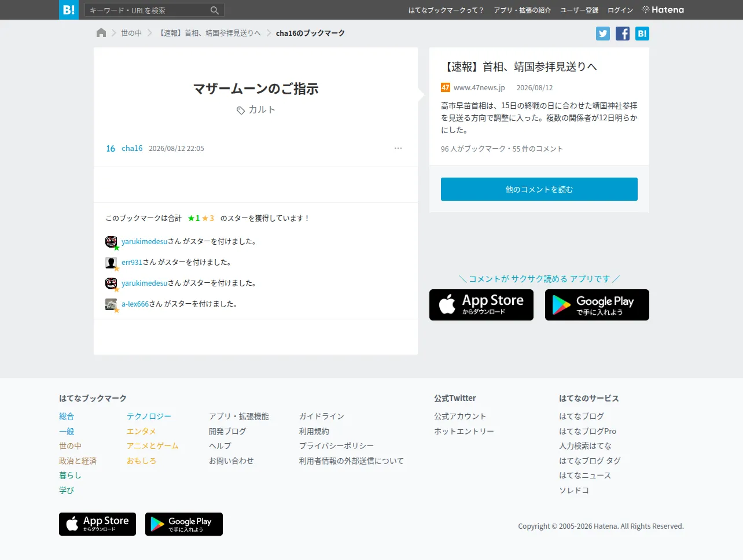Viewport: 743px width, 560px height.
Task: Click err931's avatar thumbnail
Action: (111, 263)
